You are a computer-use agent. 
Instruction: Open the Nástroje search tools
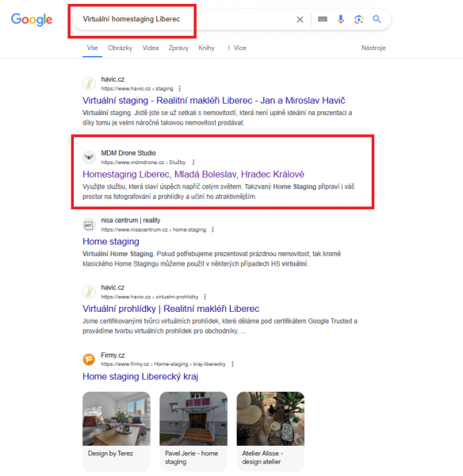click(373, 48)
